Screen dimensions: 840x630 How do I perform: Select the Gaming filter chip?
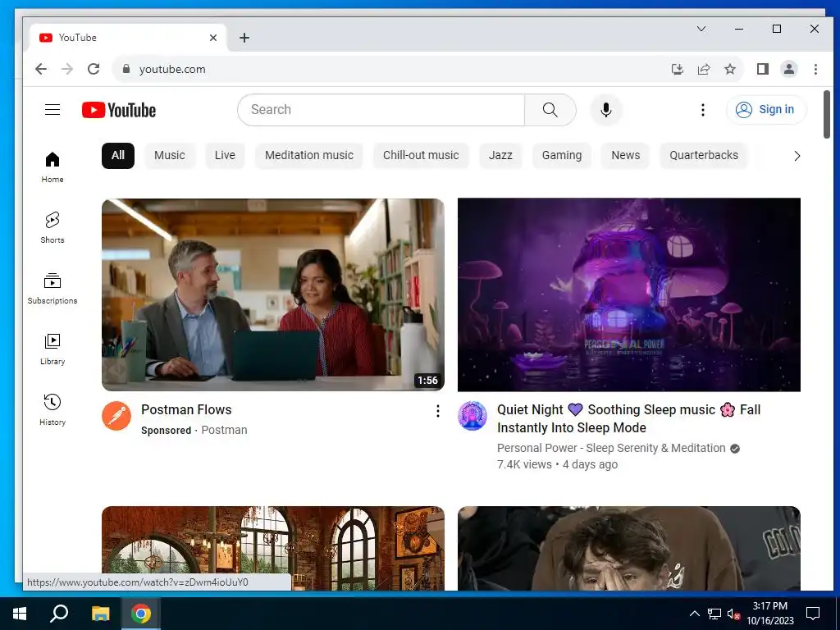562,155
